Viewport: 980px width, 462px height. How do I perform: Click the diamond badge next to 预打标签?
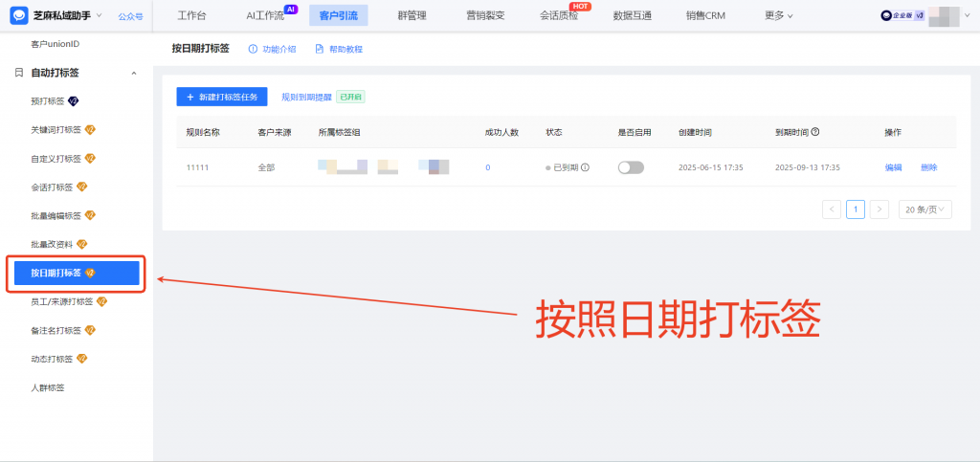point(74,100)
